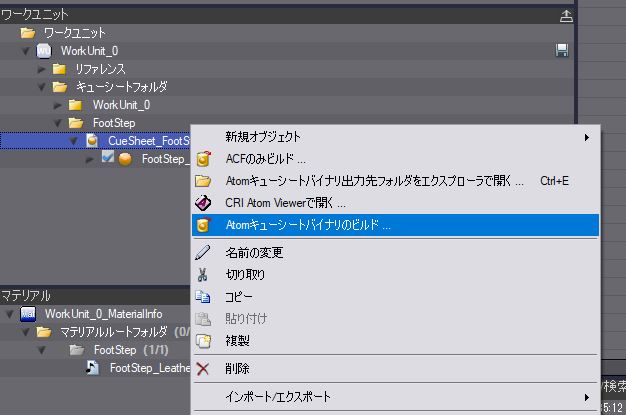The height and width of the screenshot is (415, 626).
Task: Click the WU icon beside WorkUnit_0
Action: (x=44, y=51)
